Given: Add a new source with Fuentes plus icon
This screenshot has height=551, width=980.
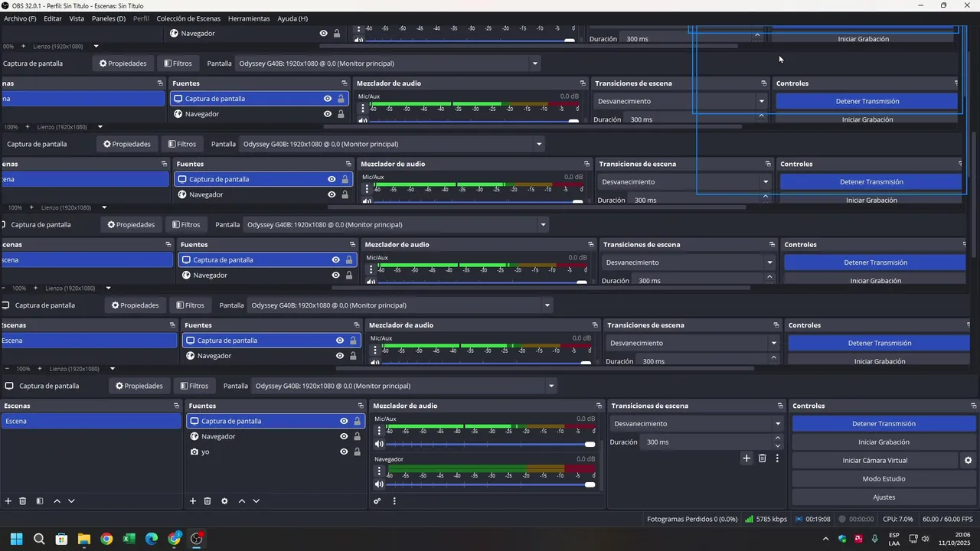Looking at the screenshot, I should point(193,501).
